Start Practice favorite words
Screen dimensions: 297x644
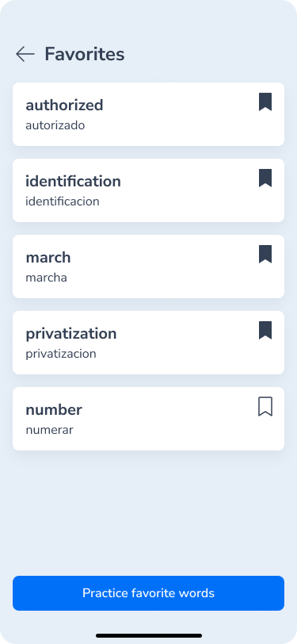pos(149,593)
